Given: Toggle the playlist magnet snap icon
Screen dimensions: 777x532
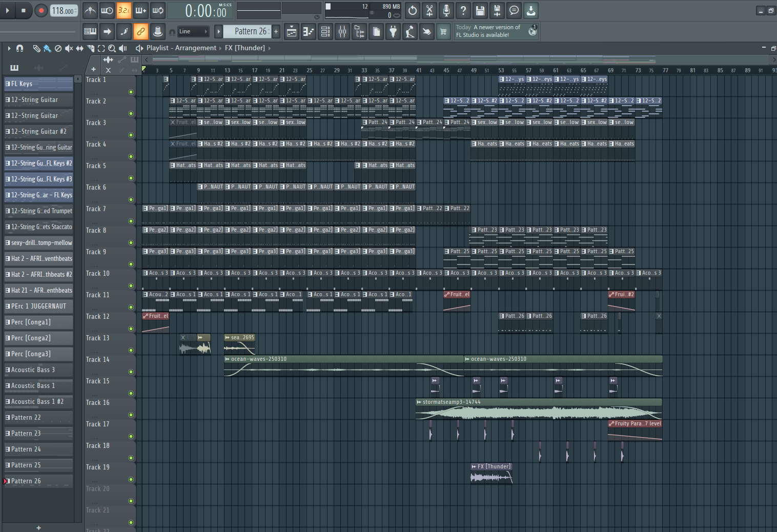Looking at the screenshot, I should 19,48.
